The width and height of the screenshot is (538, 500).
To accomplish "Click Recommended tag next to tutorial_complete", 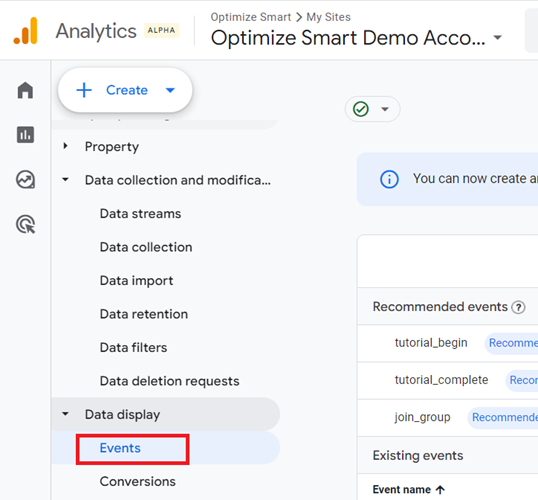I will (522, 380).
